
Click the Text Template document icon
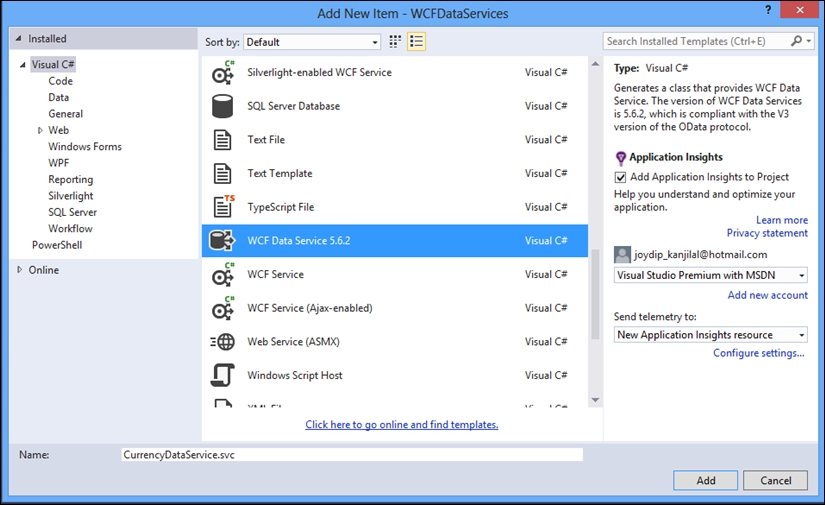pos(223,174)
